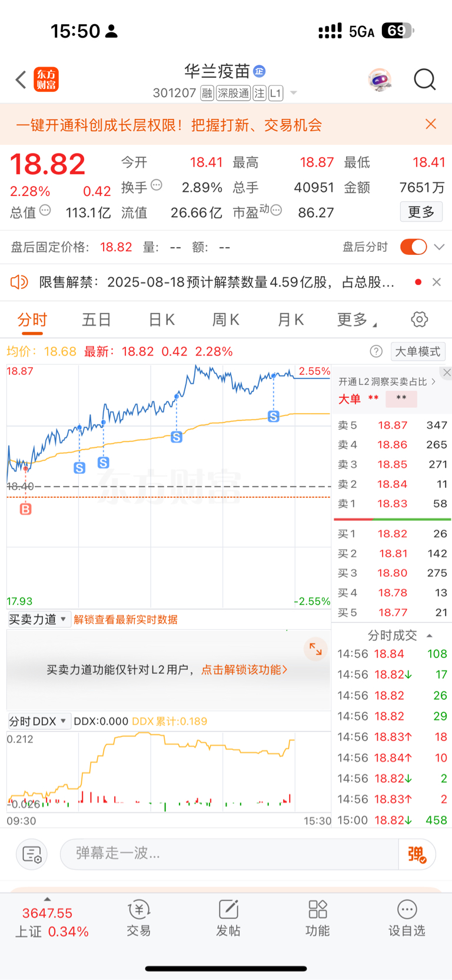Tap the red 大单 label
Viewport: 452px width, 980px height.
(x=349, y=399)
